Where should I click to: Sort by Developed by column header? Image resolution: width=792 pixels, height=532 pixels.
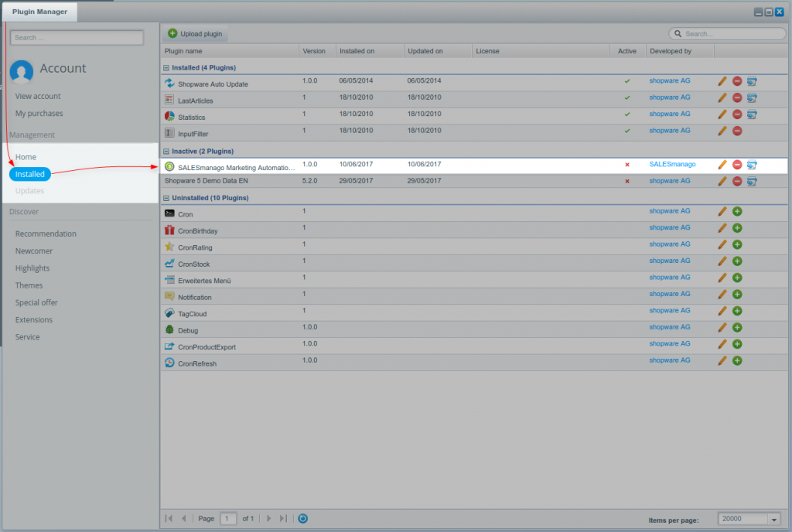680,51
